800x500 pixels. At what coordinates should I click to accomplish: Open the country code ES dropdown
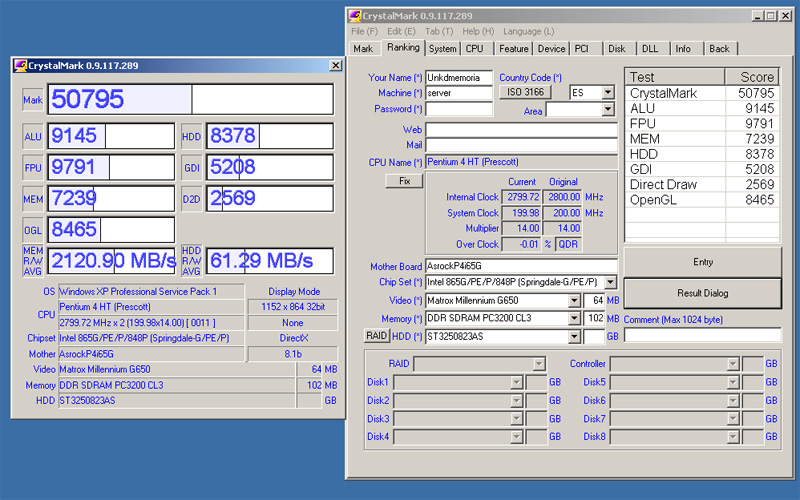click(607, 93)
